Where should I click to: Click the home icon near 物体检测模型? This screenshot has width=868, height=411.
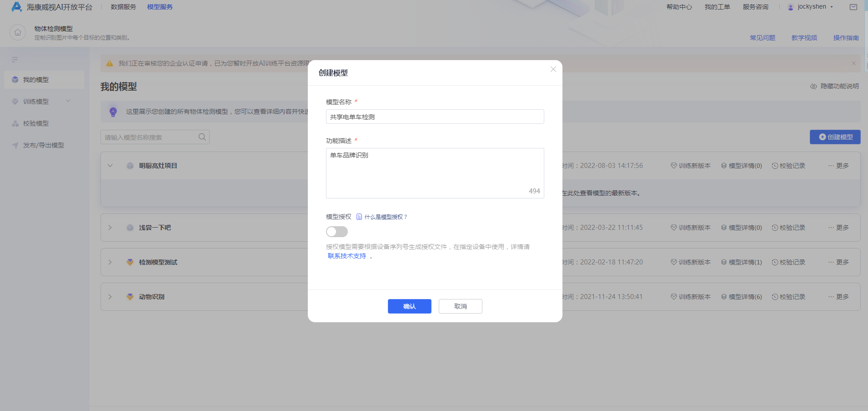17,32
